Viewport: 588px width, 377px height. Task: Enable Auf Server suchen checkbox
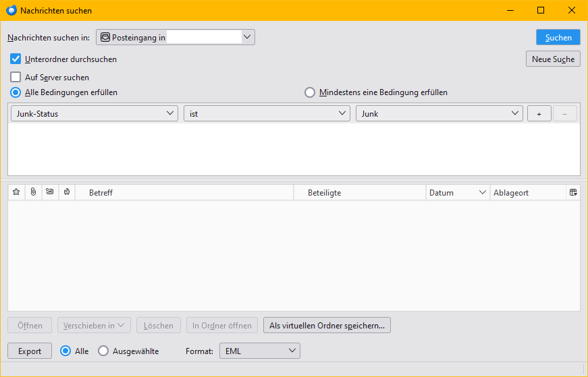(16, 77)
